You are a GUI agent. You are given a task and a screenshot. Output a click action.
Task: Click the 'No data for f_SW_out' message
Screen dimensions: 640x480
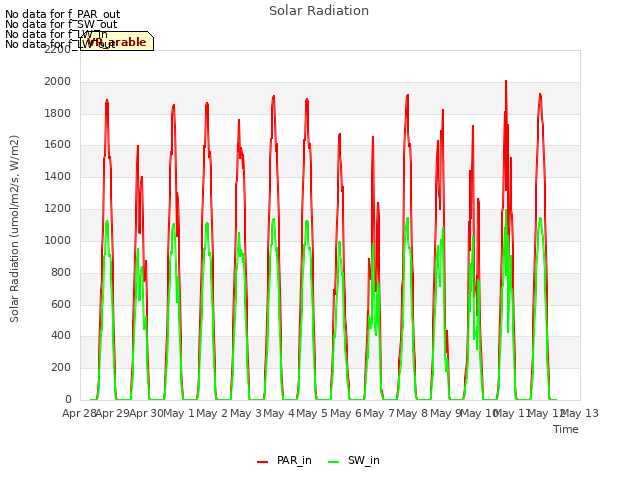point(61,24)
